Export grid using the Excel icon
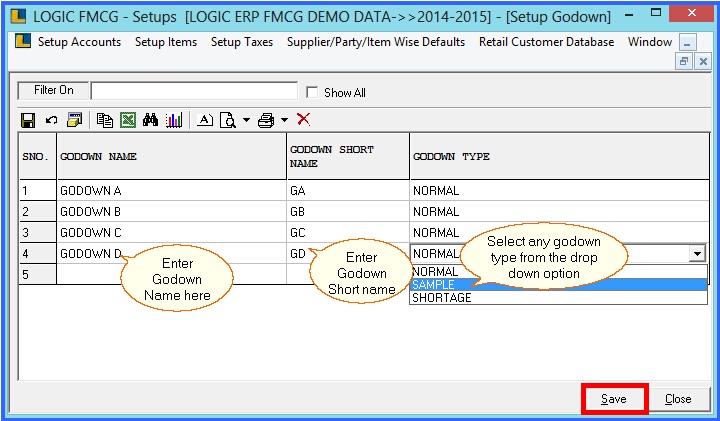This screenshot has width=720, height=421. pos(128,120)
